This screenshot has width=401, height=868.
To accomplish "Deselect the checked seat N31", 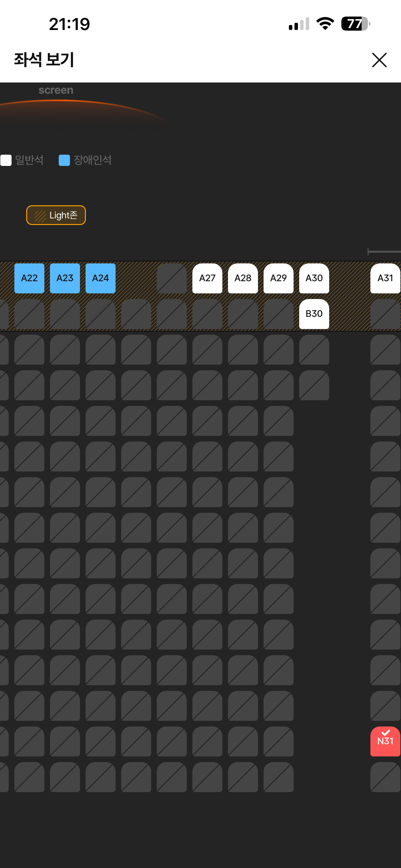I will point(385,741).
